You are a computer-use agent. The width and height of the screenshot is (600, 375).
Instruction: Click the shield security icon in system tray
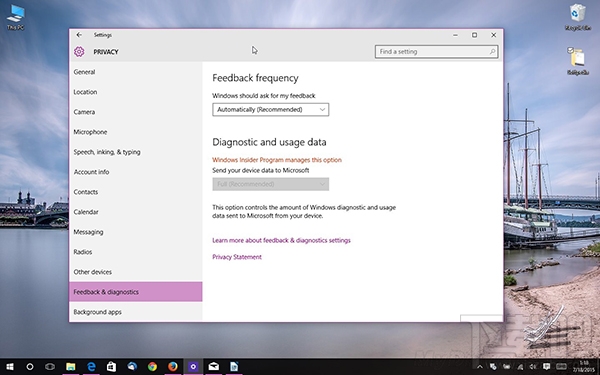click(x=493, y=367)
